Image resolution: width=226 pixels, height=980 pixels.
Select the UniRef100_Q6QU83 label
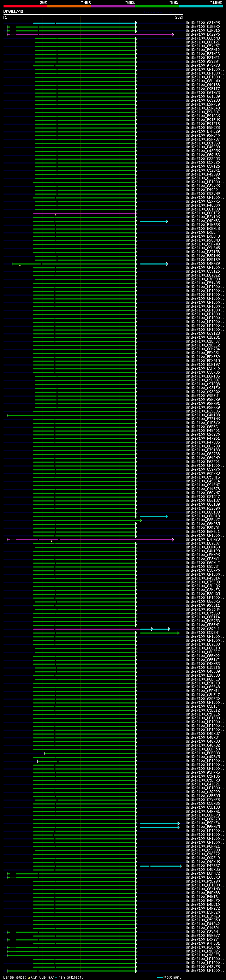point(203,155)
